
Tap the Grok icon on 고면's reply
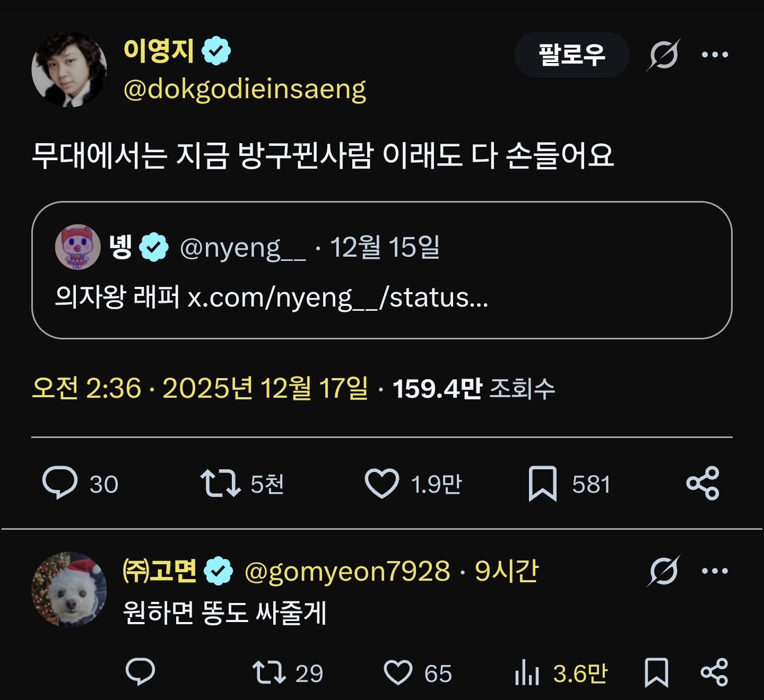coord(664,571)
